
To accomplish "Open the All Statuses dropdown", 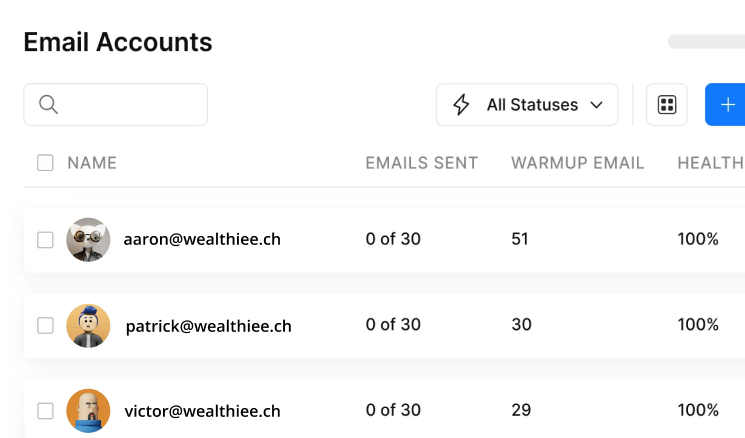I will click(x=531, y=105).
